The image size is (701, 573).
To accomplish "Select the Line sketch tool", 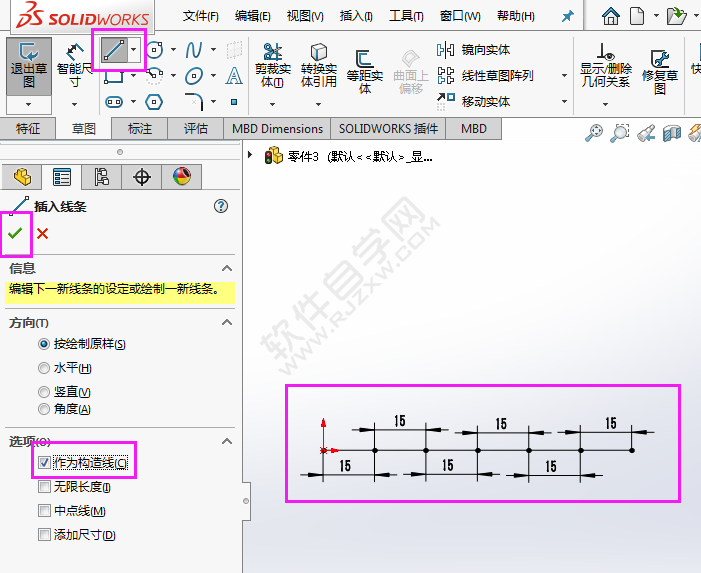I will [114, 50].
